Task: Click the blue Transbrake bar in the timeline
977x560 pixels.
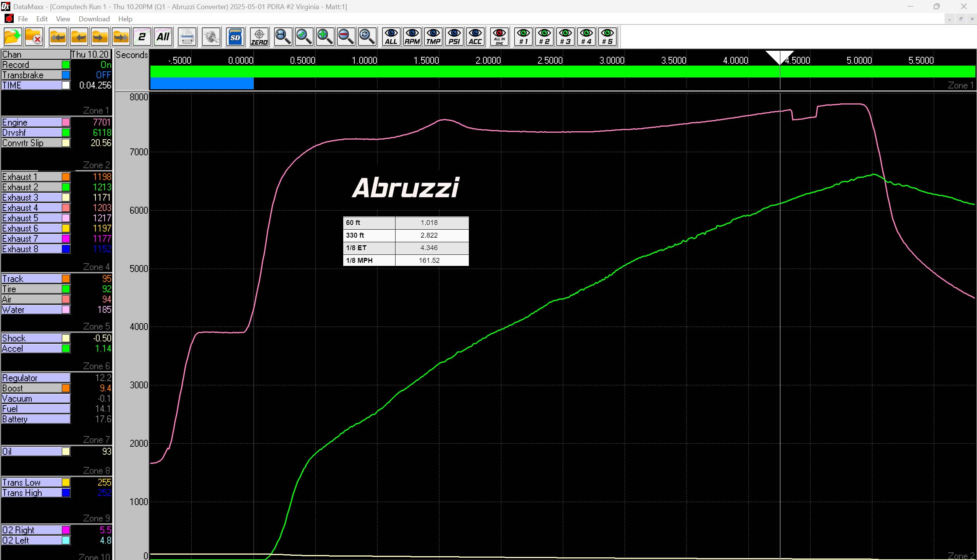Action: 202,84
